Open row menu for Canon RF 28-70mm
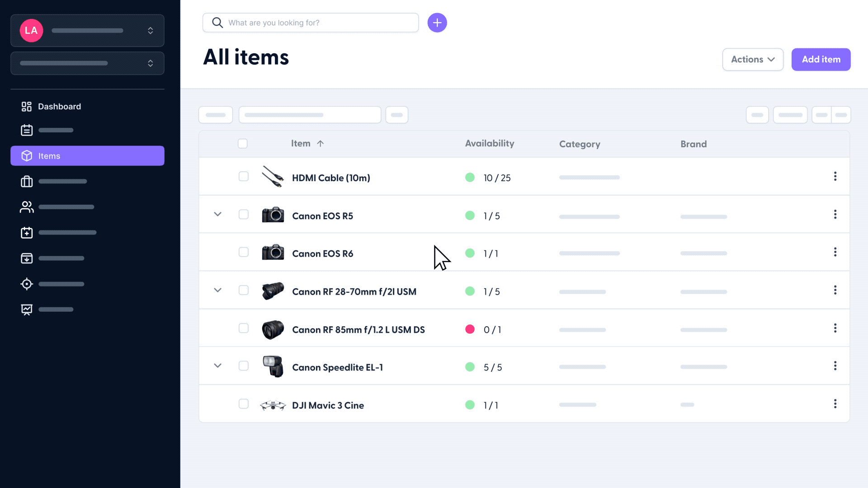Image resolution: width=868 pixels, height=488 pixels. coord(835,290)
